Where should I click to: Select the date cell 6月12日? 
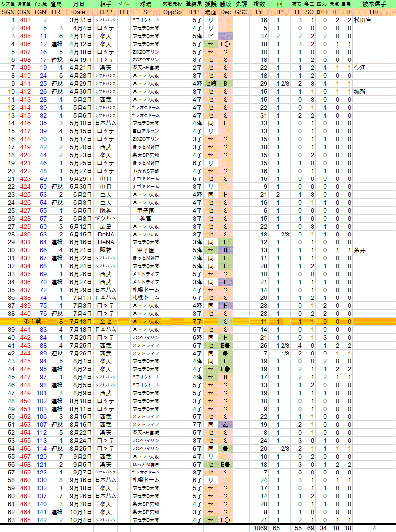(79, 226)
